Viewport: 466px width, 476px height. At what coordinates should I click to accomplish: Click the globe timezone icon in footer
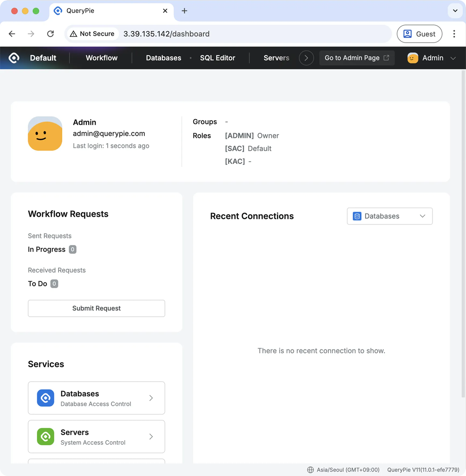pos(310,470)
